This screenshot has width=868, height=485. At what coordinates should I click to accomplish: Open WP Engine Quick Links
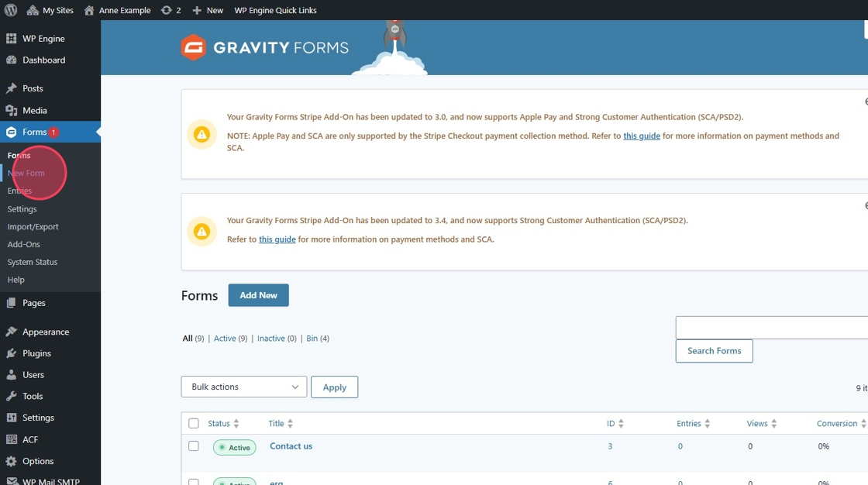pos(275,10)
